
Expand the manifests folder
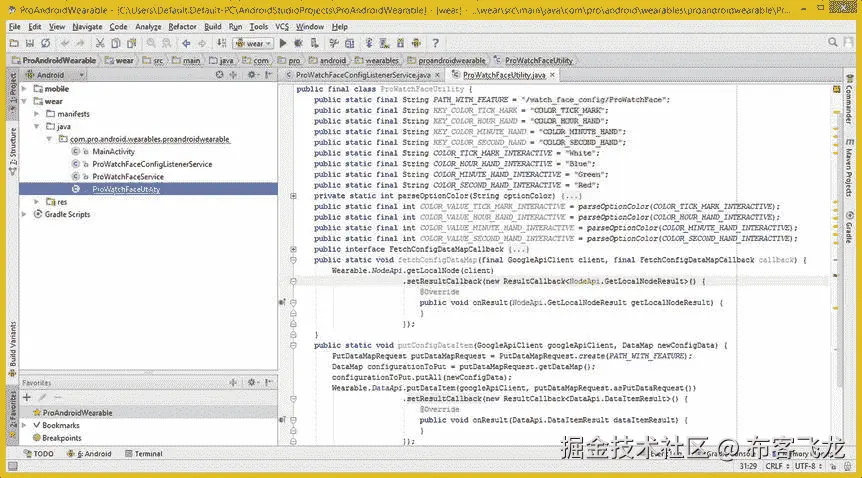36,114
